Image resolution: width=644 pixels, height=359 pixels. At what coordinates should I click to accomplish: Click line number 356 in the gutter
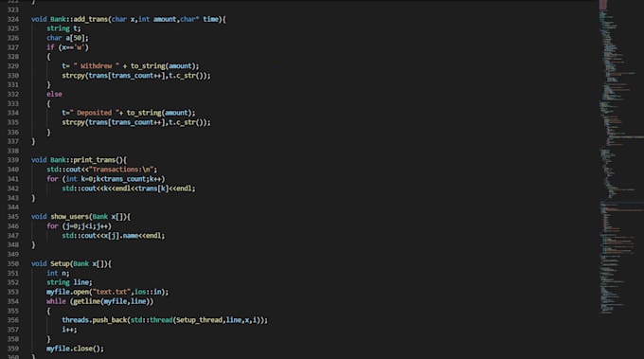pyautogui.click(x=13, y=320)
